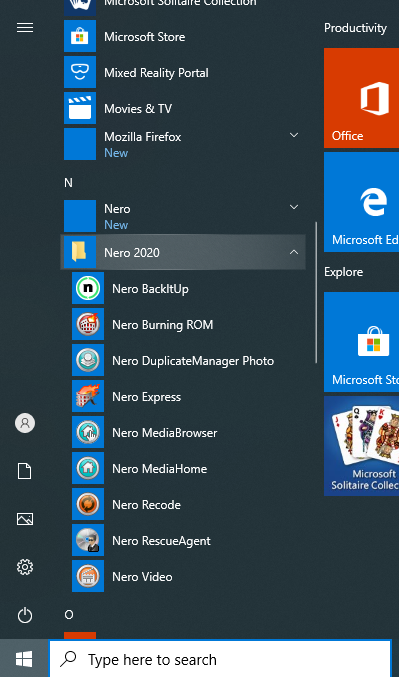399x677 pixels.
Task: Open Nero Video icon
Action: point(88,576)
